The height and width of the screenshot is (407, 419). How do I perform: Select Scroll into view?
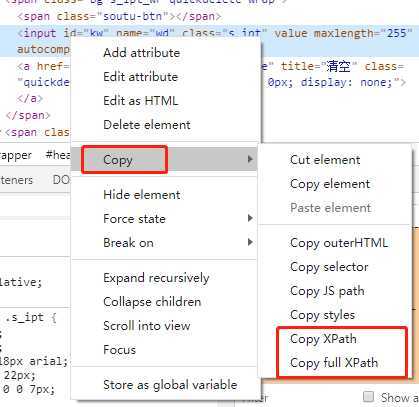coord(147,326)
